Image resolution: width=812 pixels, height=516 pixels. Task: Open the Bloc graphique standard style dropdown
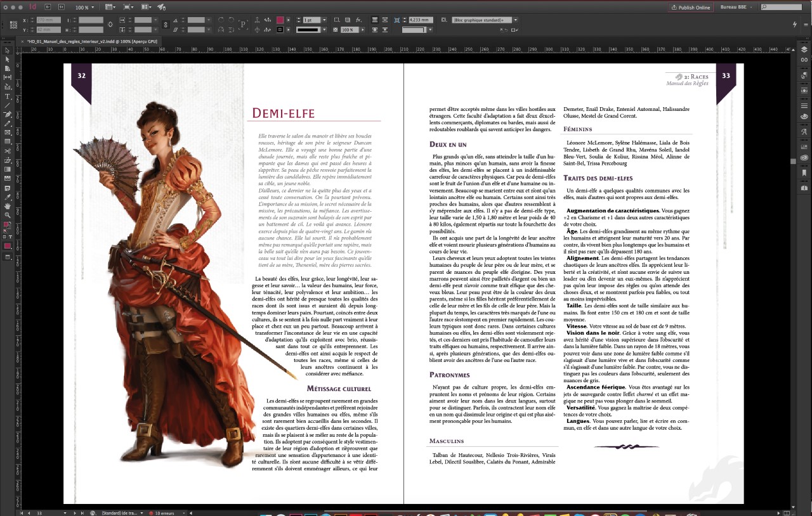tap(515, 20)
